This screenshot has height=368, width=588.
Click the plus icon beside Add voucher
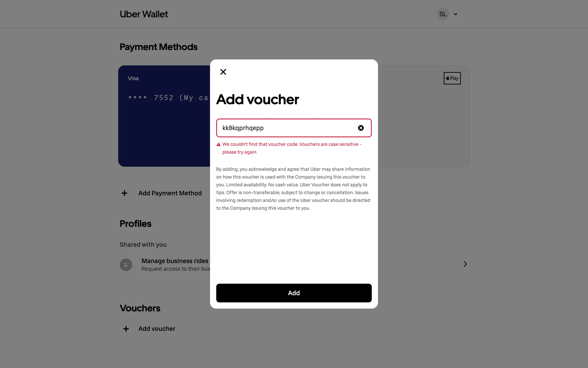tap(126, 329)
